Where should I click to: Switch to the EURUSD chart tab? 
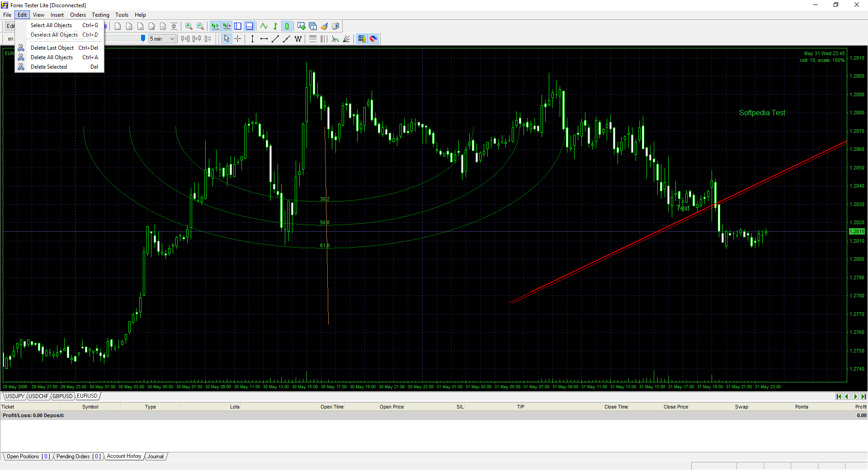87,396
